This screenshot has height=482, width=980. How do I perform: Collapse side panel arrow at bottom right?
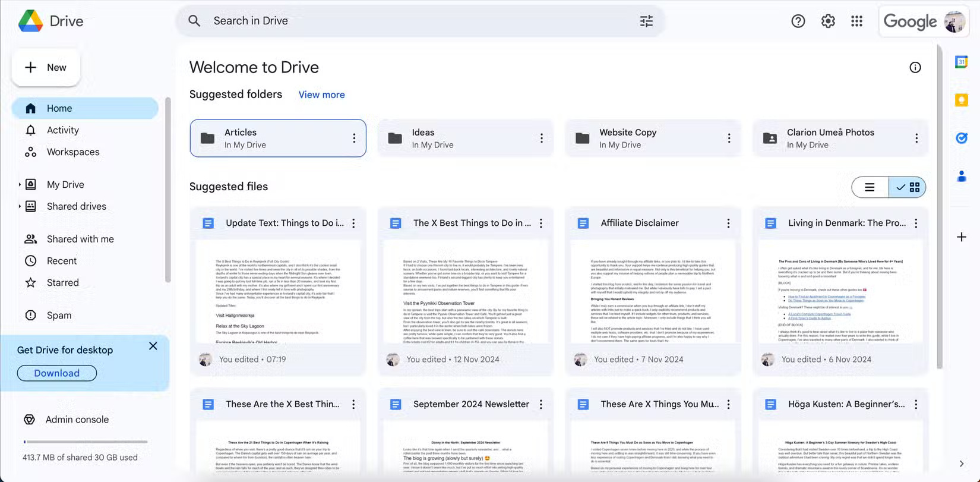coord(962,464)
